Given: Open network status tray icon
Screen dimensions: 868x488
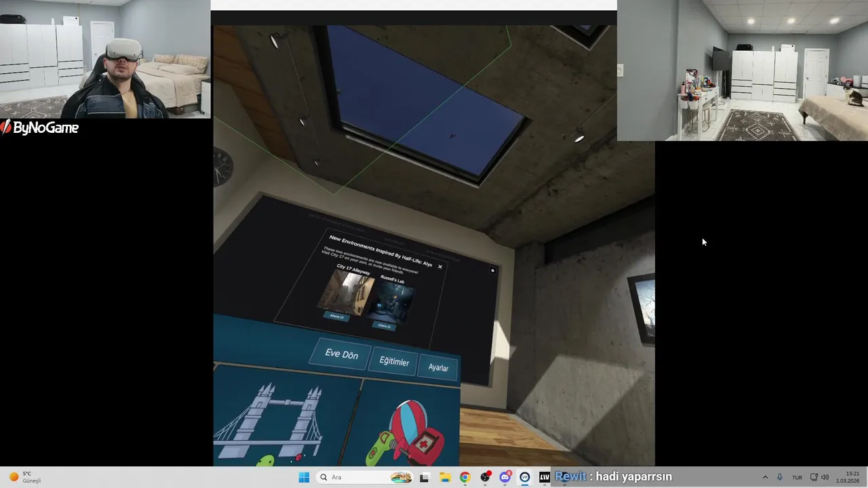Looking at the screenshot, I should 814,477.
